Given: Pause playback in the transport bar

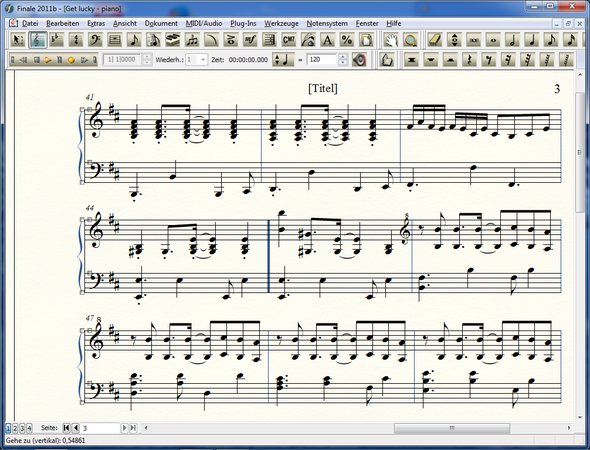Looking at the screenshot, I should coord(59,60).
